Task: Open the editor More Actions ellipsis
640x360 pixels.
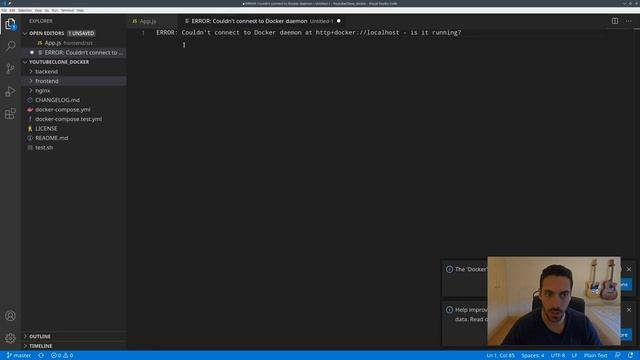Action: [629, 21]
